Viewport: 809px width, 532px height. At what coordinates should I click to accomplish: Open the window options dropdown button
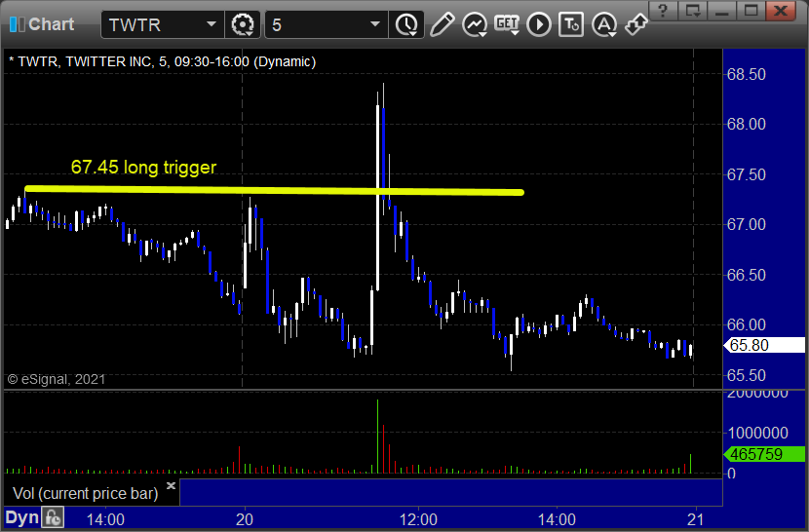[692, 11]
